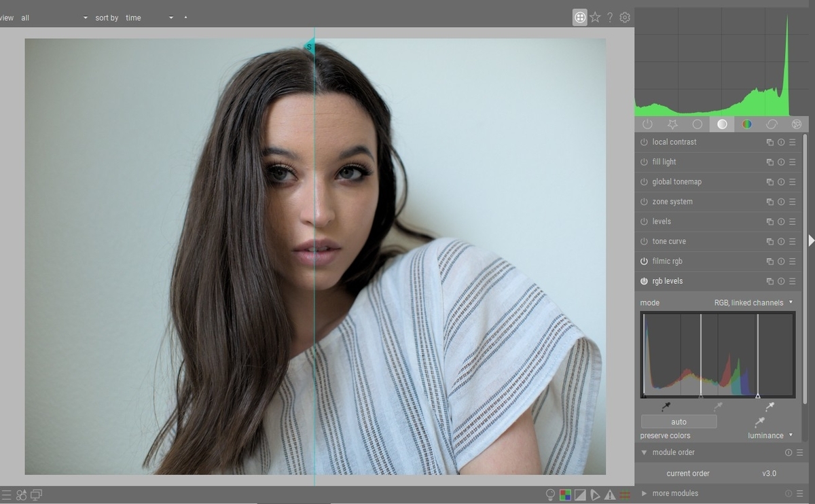815x504 pixels.
Task: Reset the rgb levels module parameters
Action: coord(781,281)
